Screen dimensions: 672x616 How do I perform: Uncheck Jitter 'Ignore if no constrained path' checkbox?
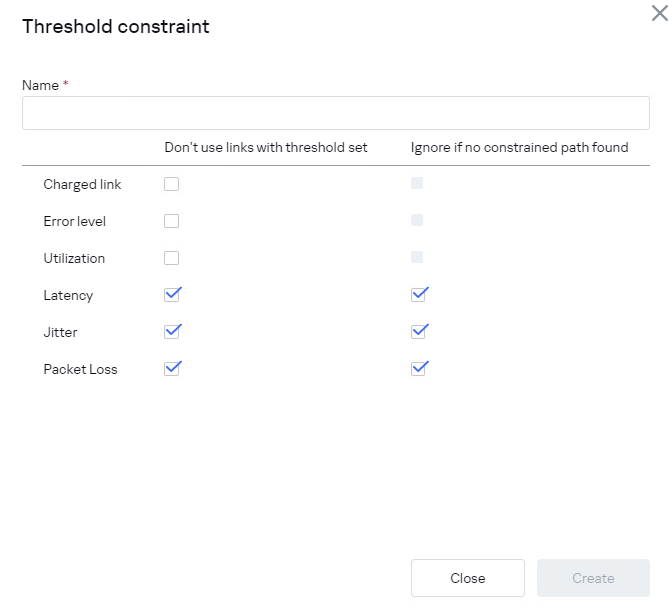pos(419,331)
